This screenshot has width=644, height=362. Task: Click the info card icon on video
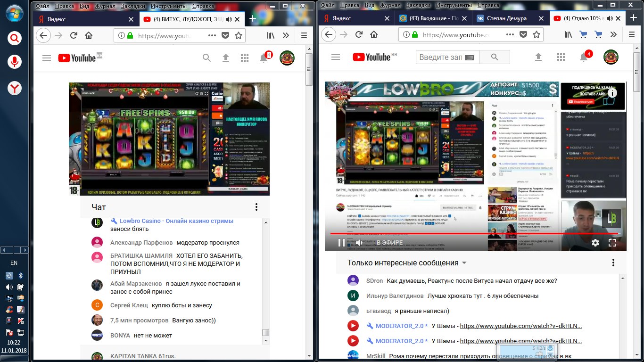click(x=612, y=93)
